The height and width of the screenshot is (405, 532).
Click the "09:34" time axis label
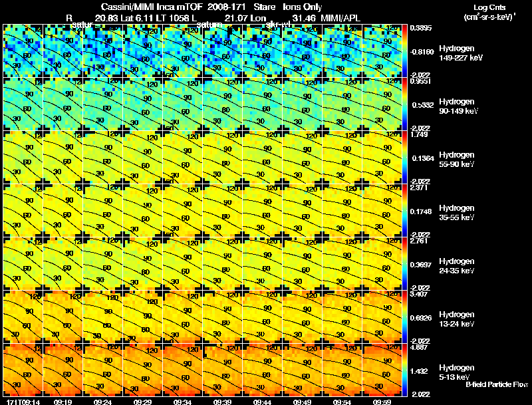(182, 402)
